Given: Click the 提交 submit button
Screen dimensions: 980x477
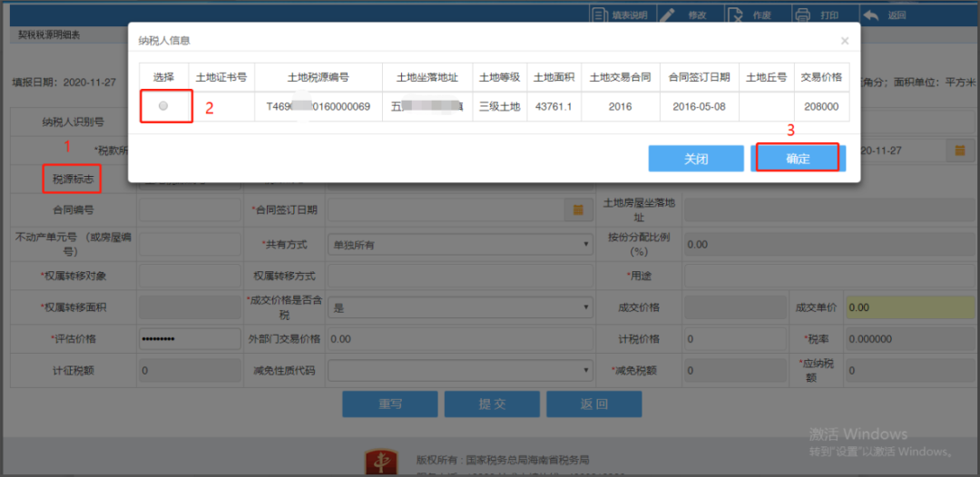Looking at the screenshot, I should tap(492, 404).
